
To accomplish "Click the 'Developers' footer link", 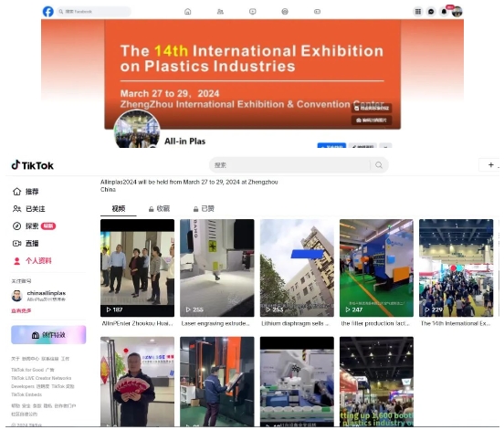I will (x=23, y=386).
